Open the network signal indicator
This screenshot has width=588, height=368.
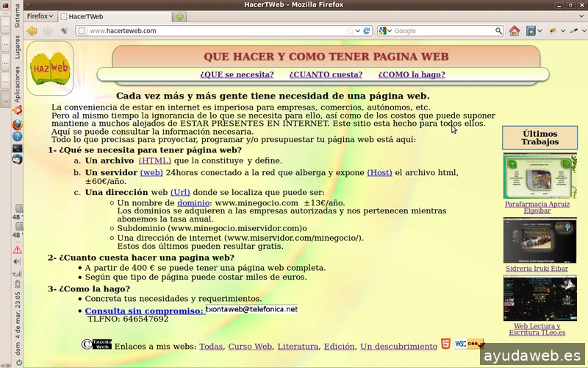pyautogui.click(x=17, y=273)
